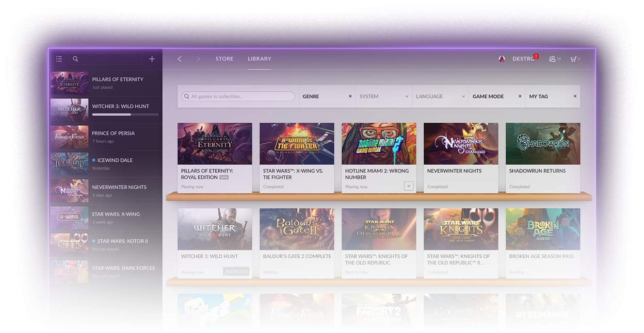Click Witcher 3 progress bar in sidebar

(x=125, y=115)
